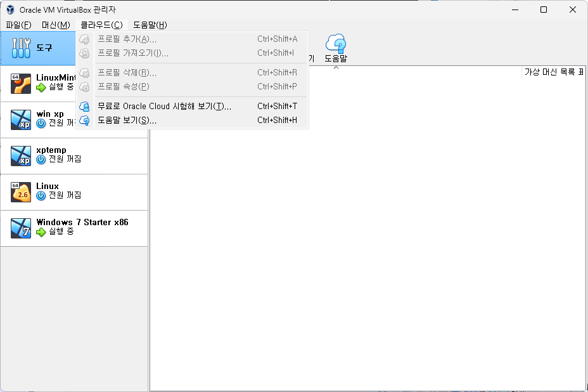Minimize the VirtualBox 관리자 window
Screen dimensions: 588x392
[x=515, y=10]
